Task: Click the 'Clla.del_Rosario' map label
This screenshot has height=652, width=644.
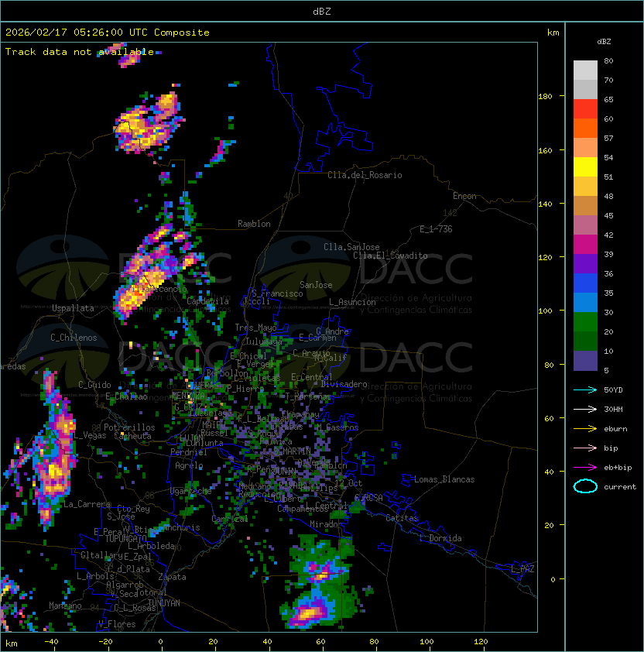Action: [365, 175]
